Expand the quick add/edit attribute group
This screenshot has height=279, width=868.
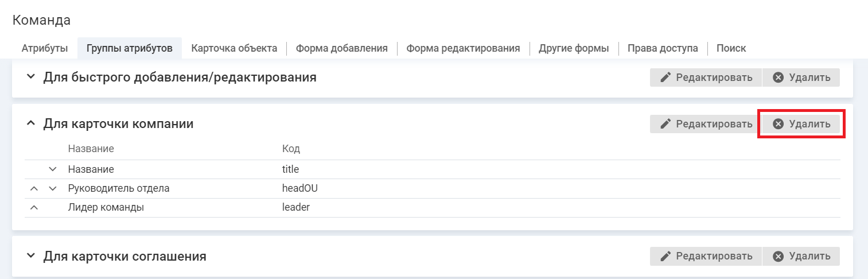(30, 77)
